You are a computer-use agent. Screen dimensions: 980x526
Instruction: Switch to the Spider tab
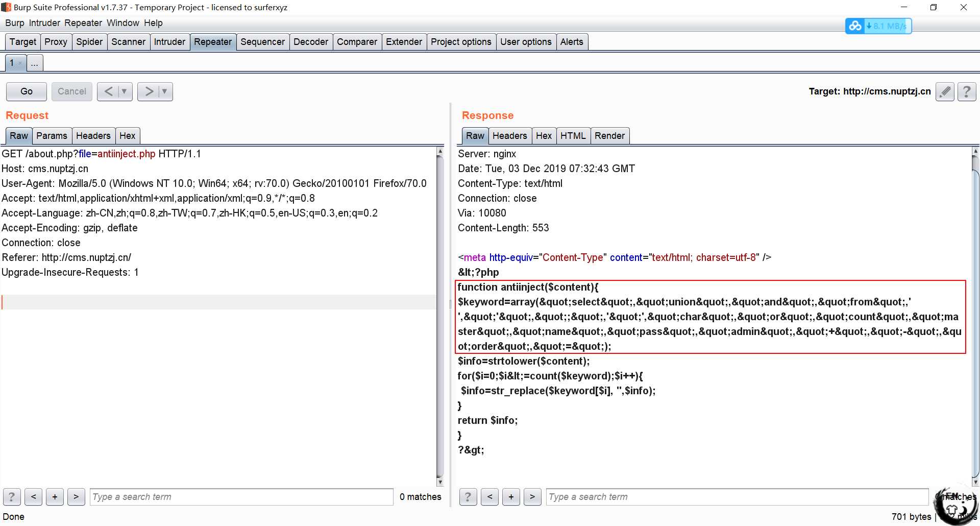point(89,42)
